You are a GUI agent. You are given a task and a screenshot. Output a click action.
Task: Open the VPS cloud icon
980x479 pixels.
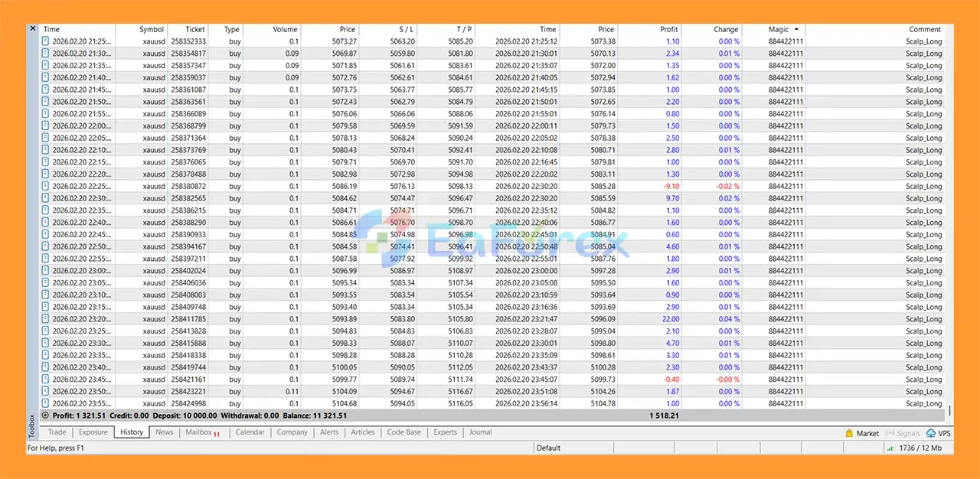pos(930,433)
